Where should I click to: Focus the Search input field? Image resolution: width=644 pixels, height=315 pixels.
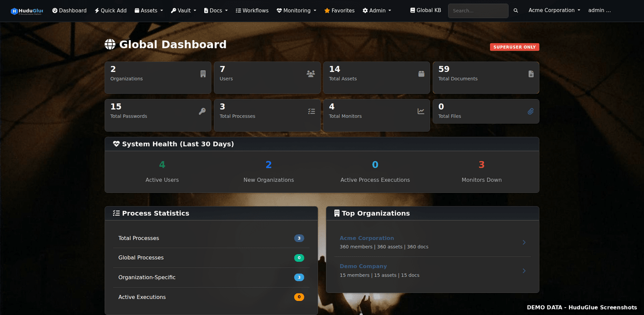click(x=478, y=11)
